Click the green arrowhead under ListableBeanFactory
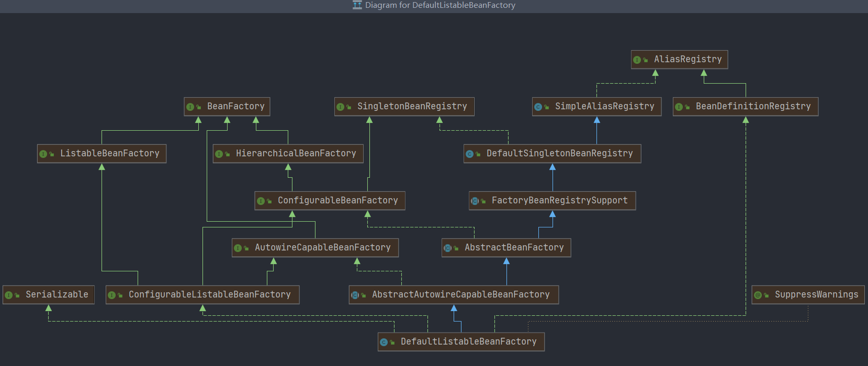This screenshot has width=868, height=366. 102,167
